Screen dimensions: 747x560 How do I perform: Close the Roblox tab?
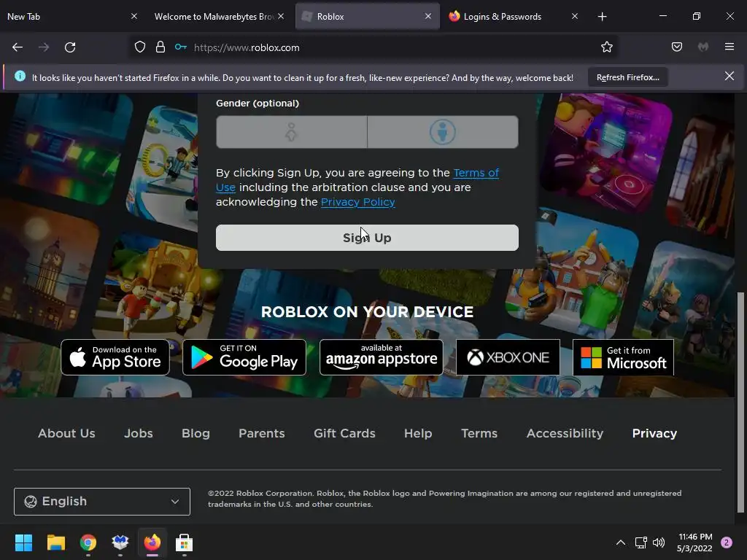coord(427,16)
